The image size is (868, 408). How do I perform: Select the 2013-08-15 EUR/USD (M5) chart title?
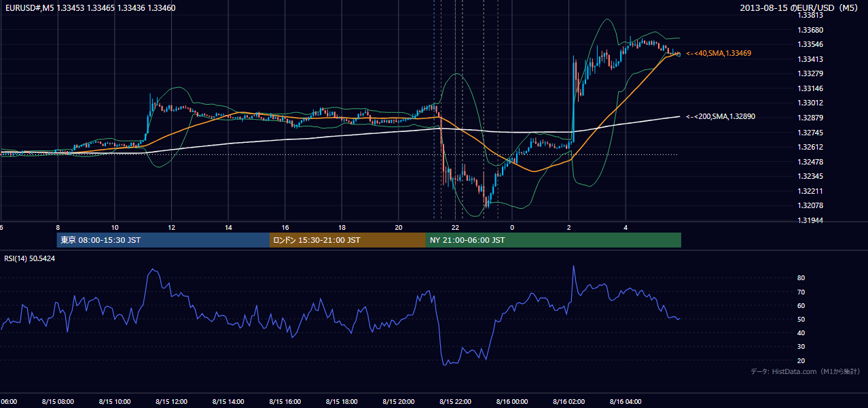tap(800, 7)
